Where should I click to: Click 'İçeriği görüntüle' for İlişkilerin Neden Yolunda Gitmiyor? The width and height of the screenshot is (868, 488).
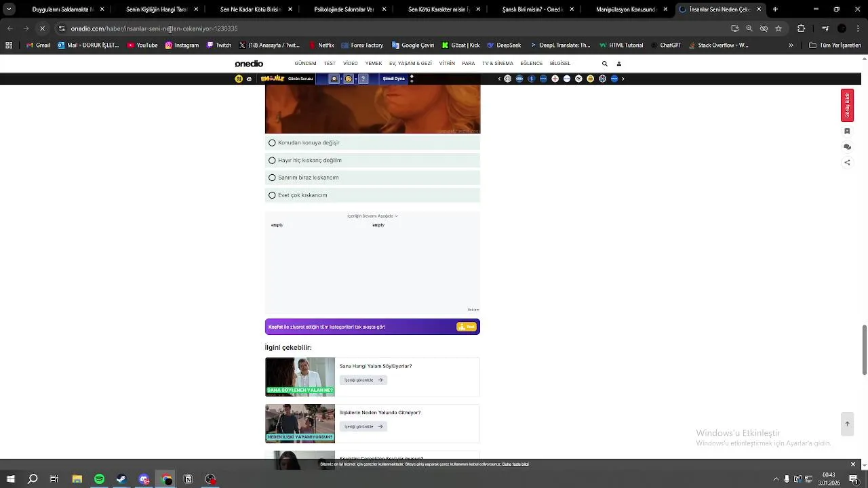[363, 426]
